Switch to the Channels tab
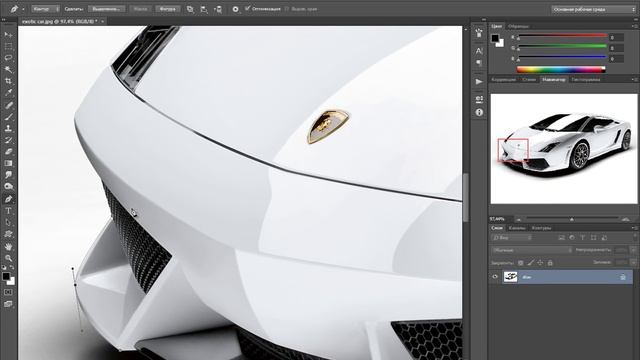640x360 pixels. tap(517, 228)
